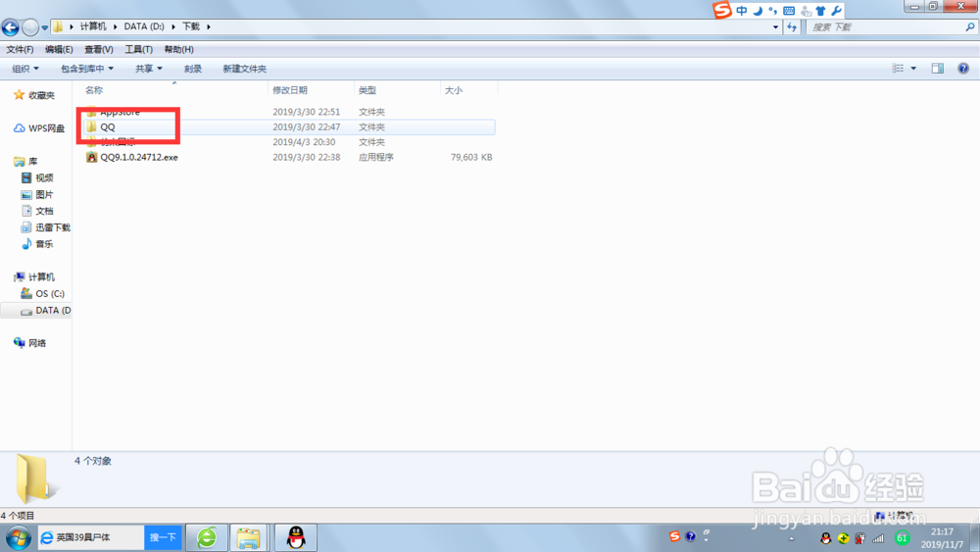Open the 共享 dropdown
This screenshot has width=980, height=552.
pos(148,69)
